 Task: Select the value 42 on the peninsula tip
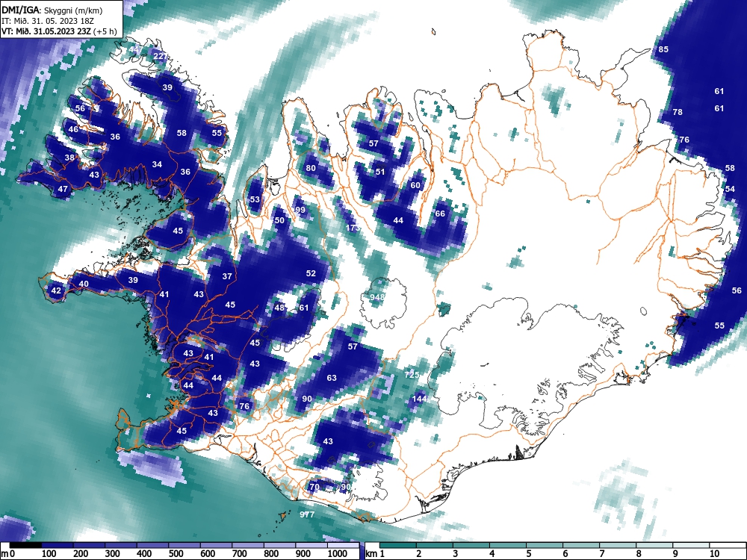[x=56, y=290]
